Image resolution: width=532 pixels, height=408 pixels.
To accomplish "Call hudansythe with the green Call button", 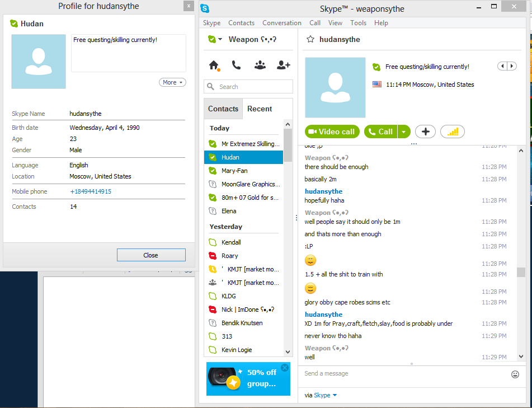I will [381, 132].
